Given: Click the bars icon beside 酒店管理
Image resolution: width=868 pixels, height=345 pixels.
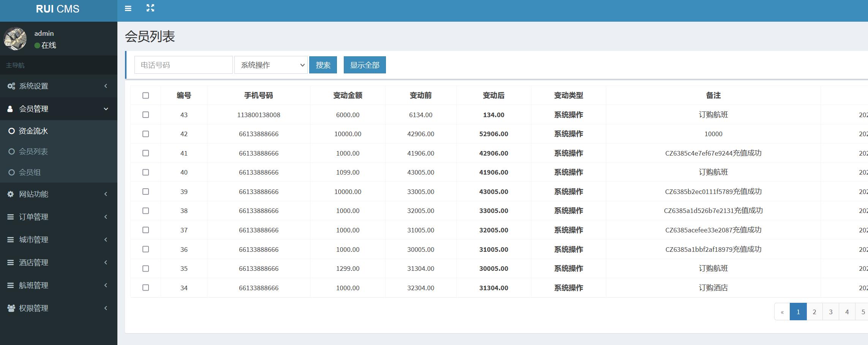Looking at the screenshot, I should [11, 262].
